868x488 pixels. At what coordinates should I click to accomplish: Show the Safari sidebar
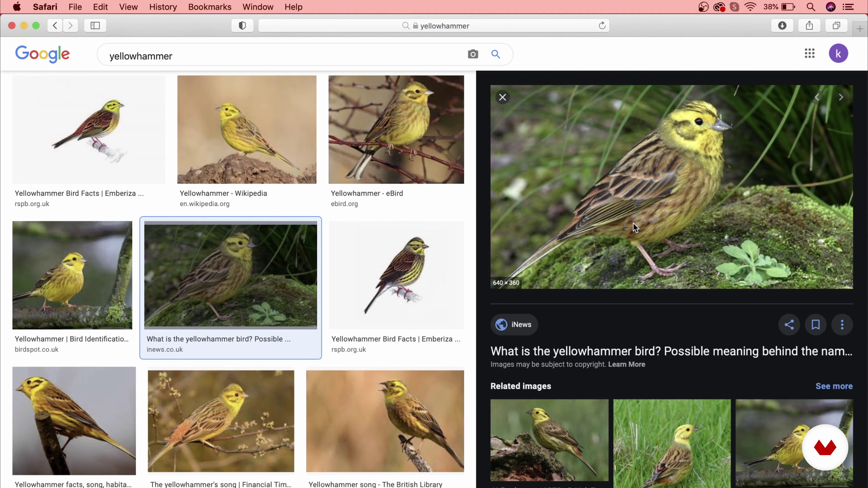[x=95, y=26]
